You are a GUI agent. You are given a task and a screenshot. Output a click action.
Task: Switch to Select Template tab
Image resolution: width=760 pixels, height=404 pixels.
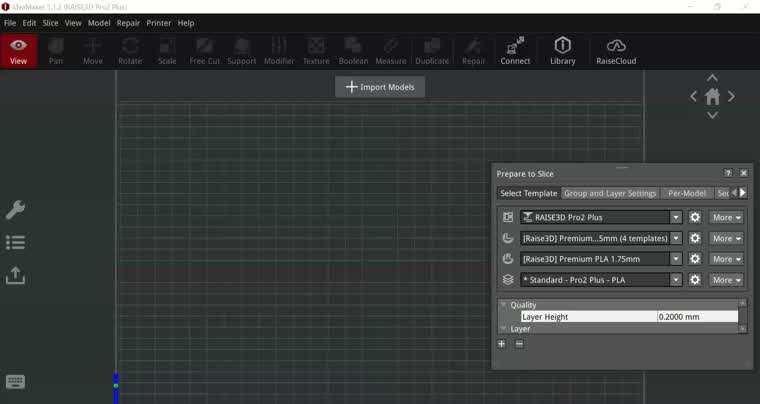point(529,193)
